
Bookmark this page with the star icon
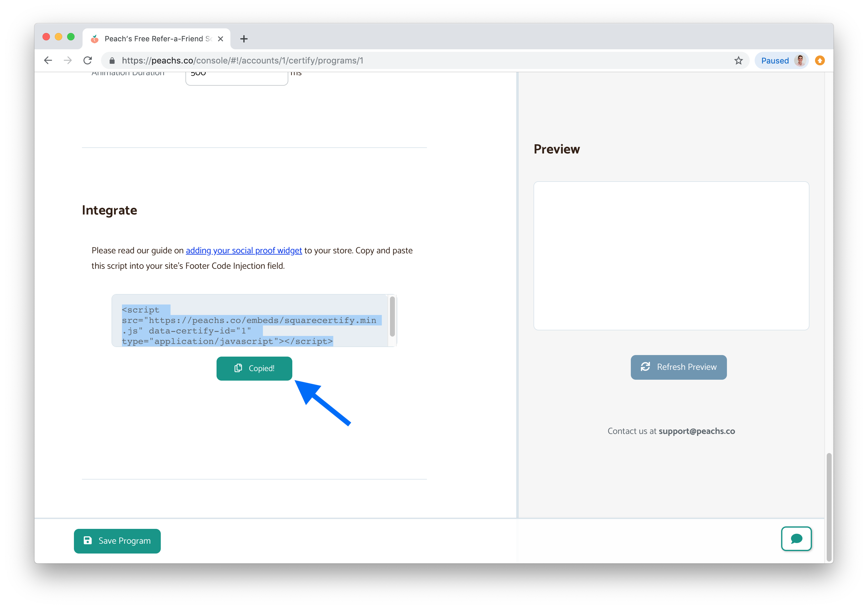pyautogui.click(x=738, y=60)
